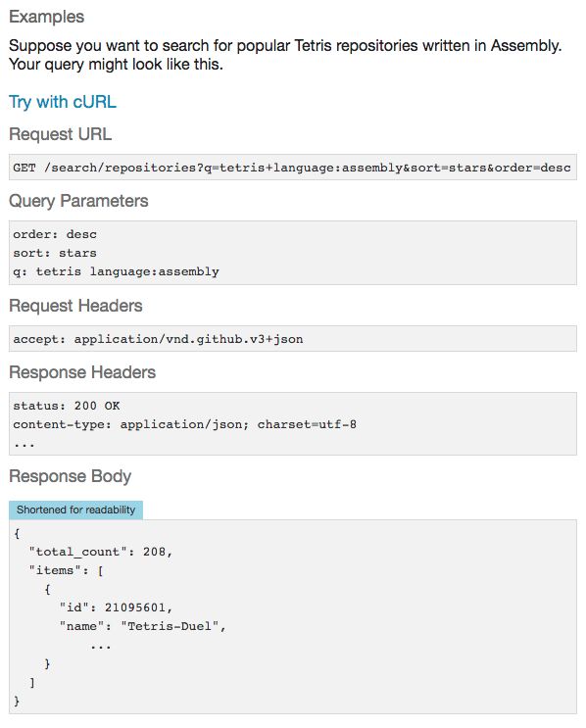Click the name "Tetris-Duel" line
This screenshot has height=728, width=586.
[x=142, y=626]
